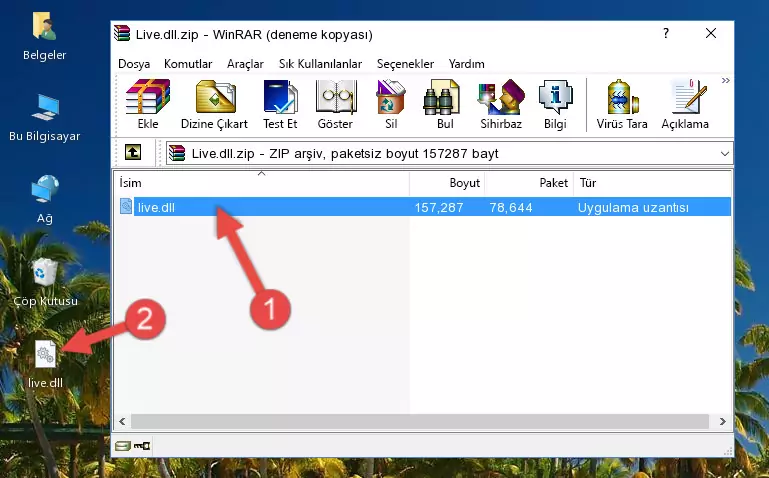This screenshot has width=769, height=478.
Task: Click Uygulama uzantısı type cell
Action: 633,207
